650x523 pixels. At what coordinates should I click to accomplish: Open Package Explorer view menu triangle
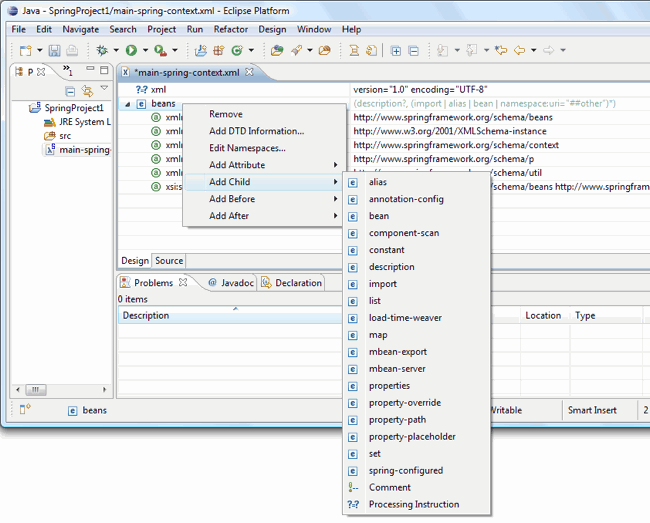104,90
